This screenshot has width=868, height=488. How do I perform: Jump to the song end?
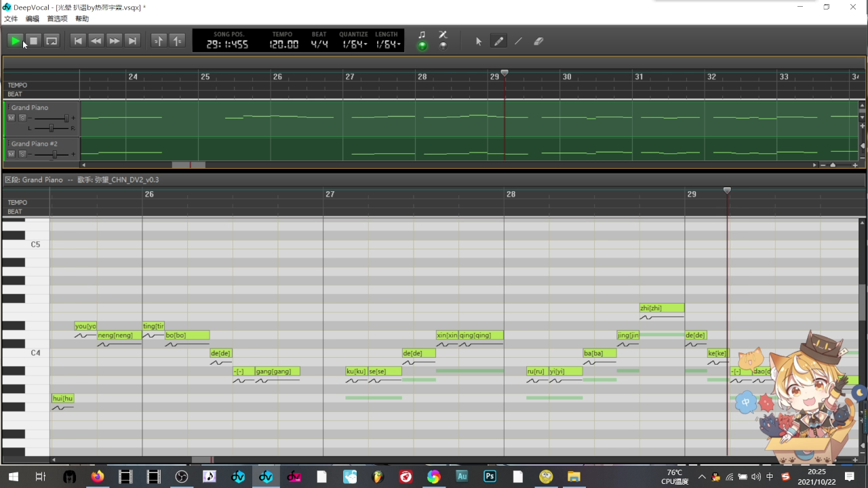pos(133,41)
